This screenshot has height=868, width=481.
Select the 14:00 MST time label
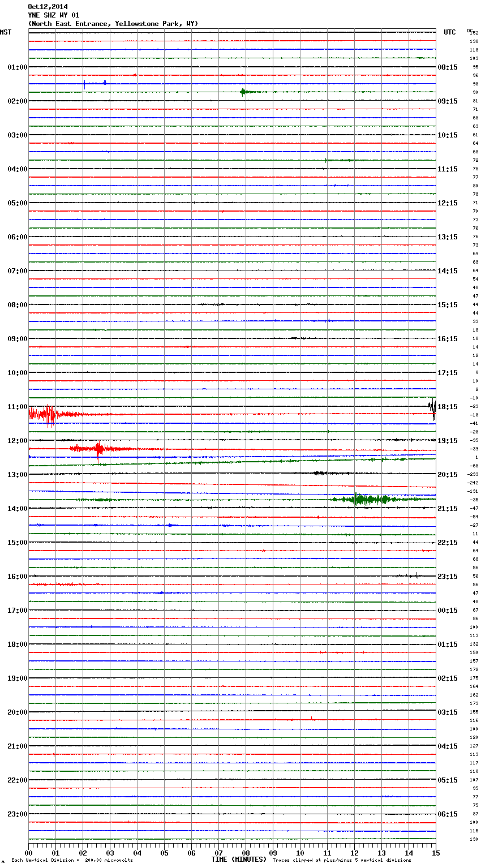(x=18, y=509)
